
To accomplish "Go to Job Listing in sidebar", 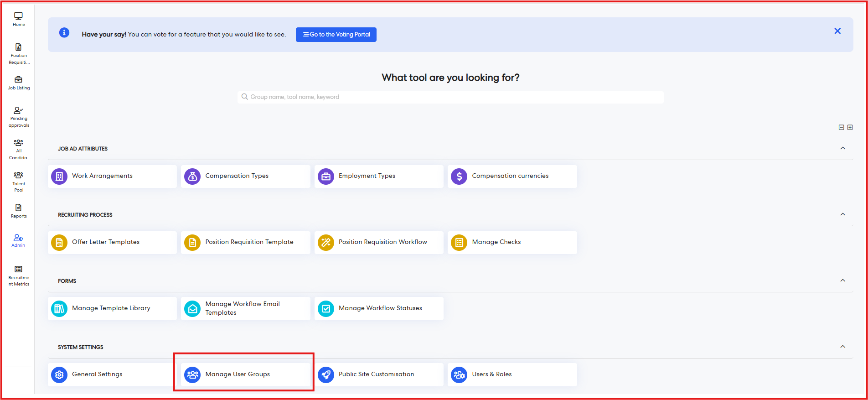I will [x=19, y=83].
